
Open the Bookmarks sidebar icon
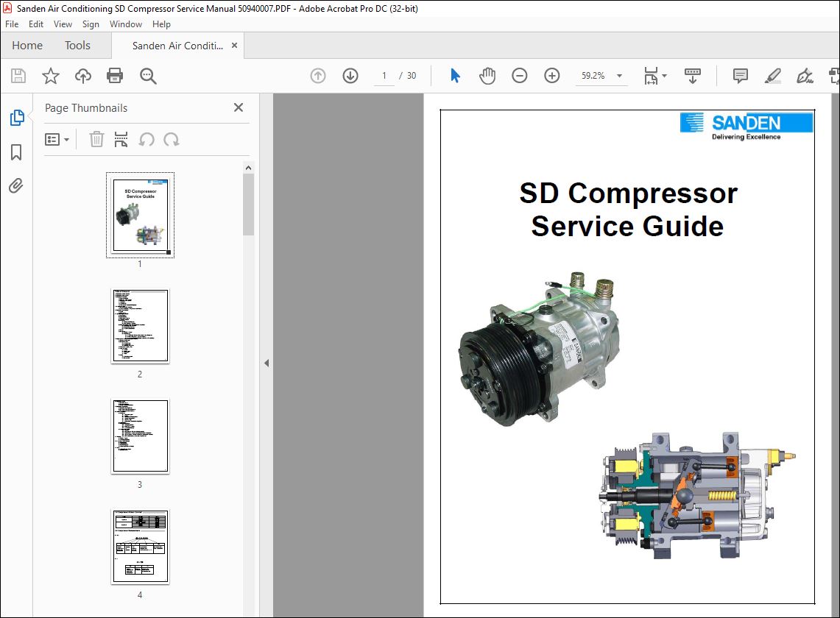coord(16,152)
